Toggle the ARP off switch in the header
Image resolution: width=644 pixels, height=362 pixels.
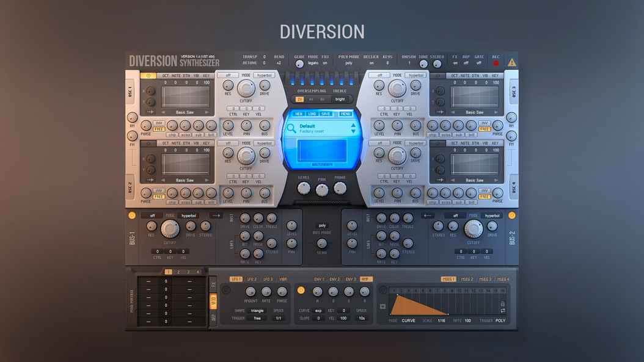coord(466,63)
